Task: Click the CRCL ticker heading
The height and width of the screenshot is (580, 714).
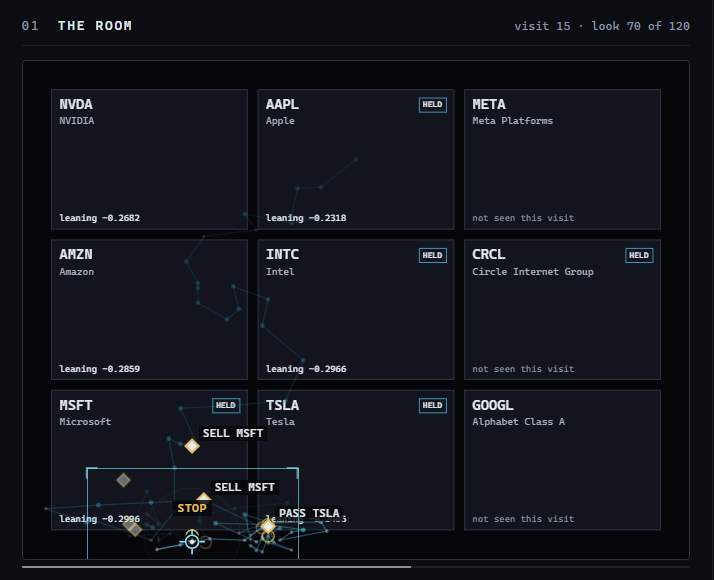Action: coord(489,254)
